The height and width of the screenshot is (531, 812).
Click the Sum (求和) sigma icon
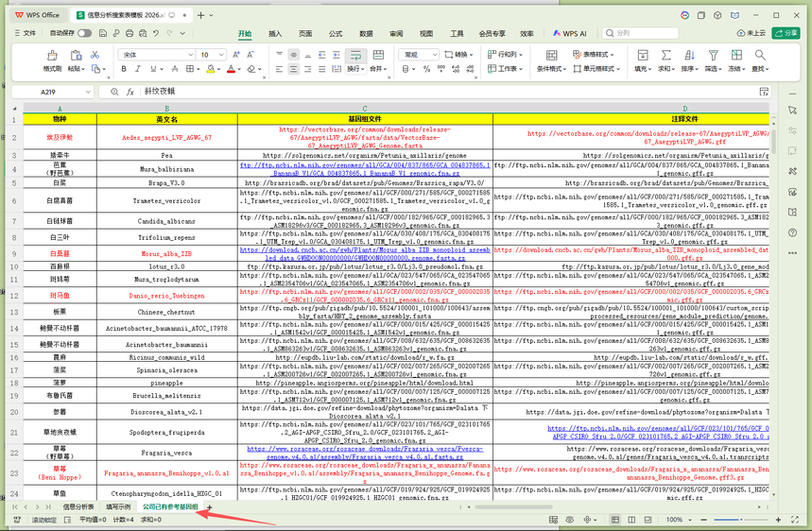667,56
